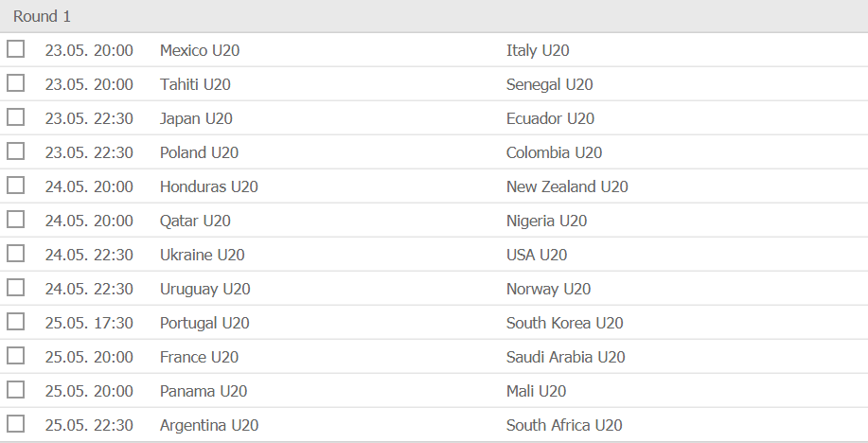Enable checkbox for Honduras U20 match
This screenshot has width=868, height=443.
[15, 185]
